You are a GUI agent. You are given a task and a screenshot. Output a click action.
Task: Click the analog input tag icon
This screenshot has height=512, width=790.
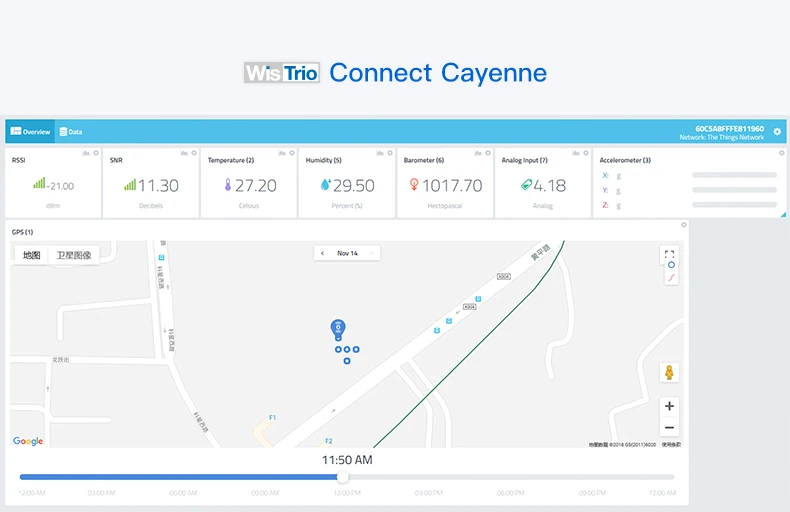point(526,185)
